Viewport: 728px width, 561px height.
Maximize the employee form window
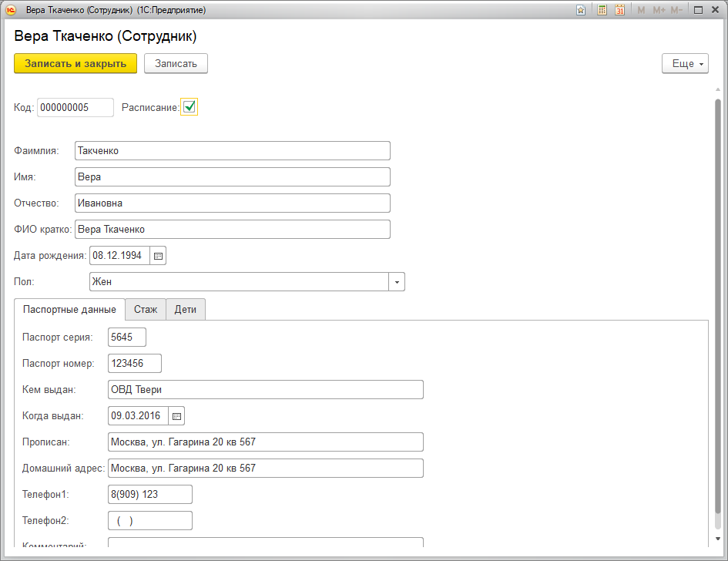click(698, 10)
